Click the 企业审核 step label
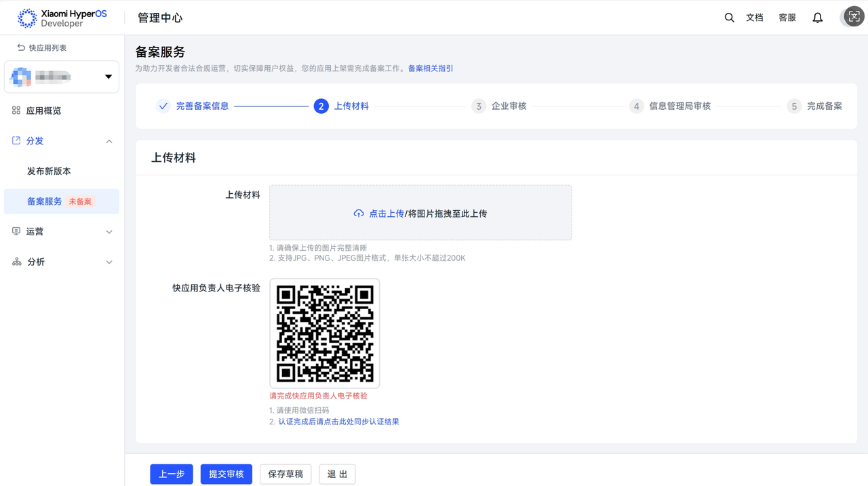 (509, 106)
